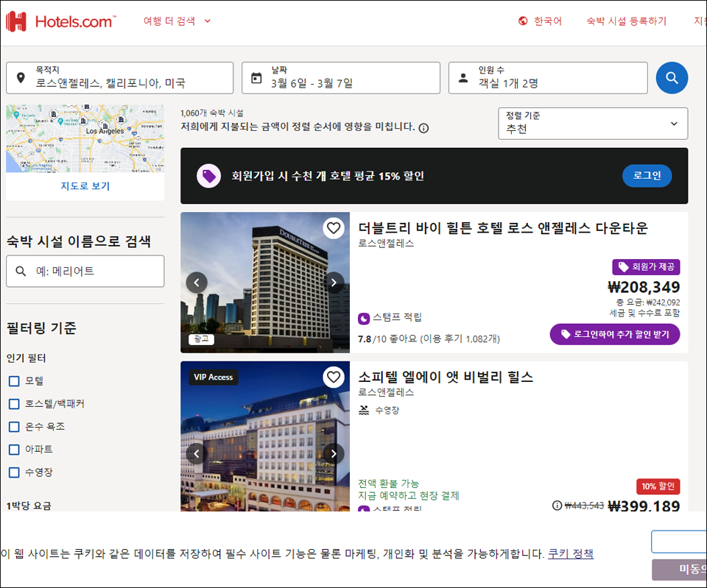Click info icon beside ₩443,543 price

pos(557,506)
